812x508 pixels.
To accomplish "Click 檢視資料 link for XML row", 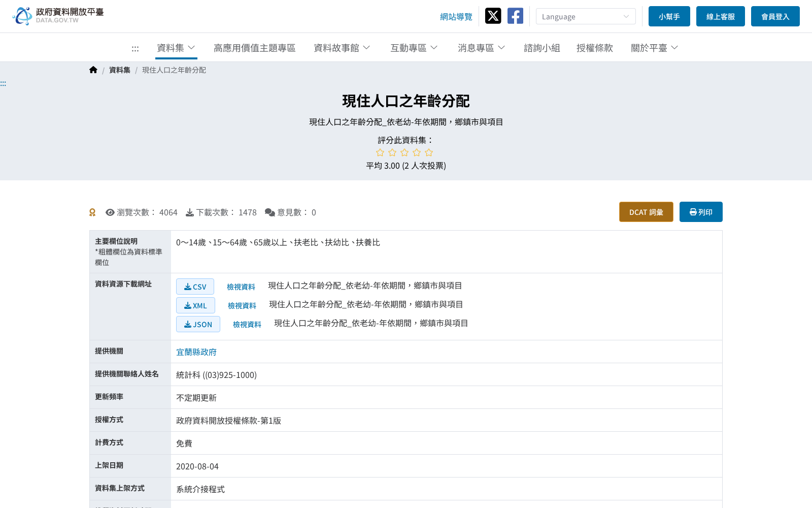I will click(242, 306).
